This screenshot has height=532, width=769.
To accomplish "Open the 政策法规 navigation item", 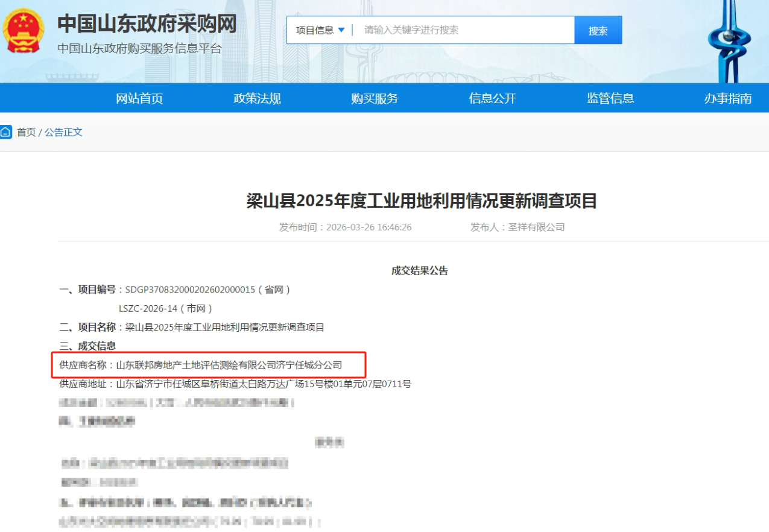I will point(257,98).
